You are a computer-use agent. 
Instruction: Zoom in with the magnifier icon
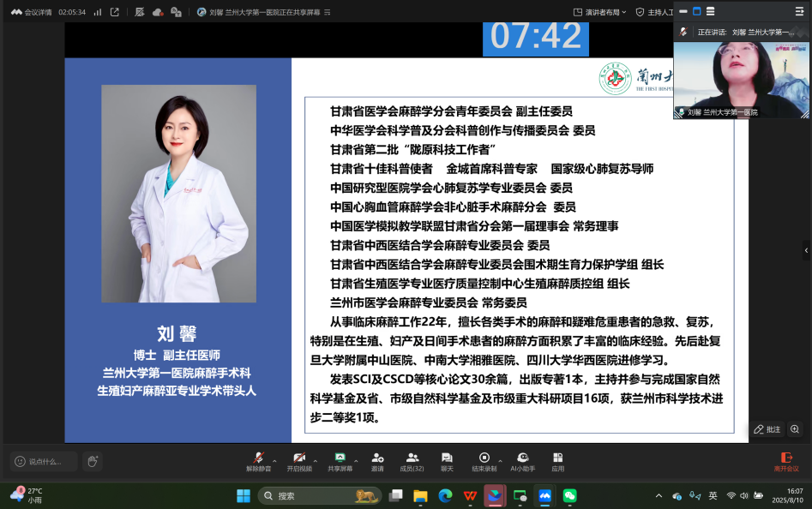coord(795,429)
